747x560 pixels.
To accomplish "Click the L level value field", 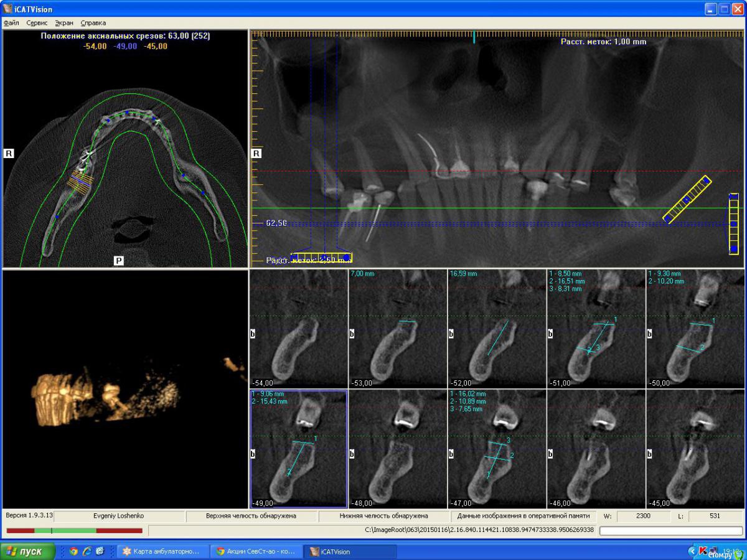I will click(x=715, y=516).
